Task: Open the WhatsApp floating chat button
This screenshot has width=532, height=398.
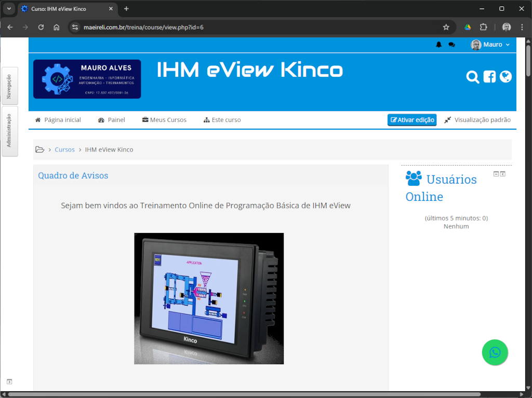Action: (x=495, y=352)
